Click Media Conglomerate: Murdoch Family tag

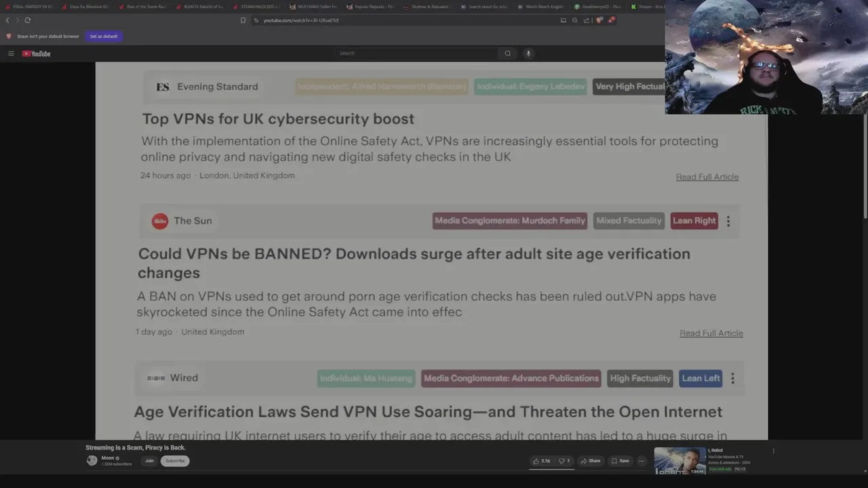(x=510, y=221)
